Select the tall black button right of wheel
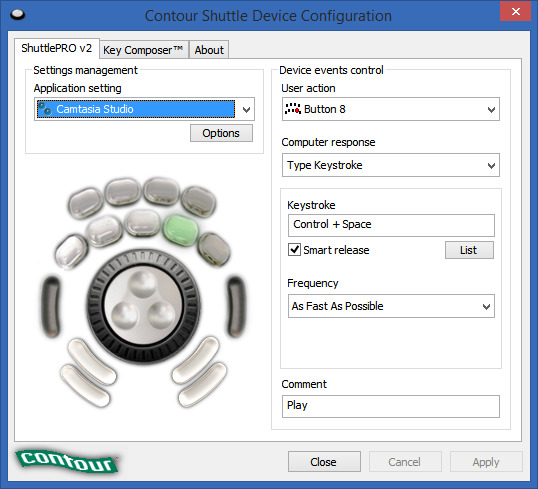The image size is (538, 489). click(x=236, y=306)
